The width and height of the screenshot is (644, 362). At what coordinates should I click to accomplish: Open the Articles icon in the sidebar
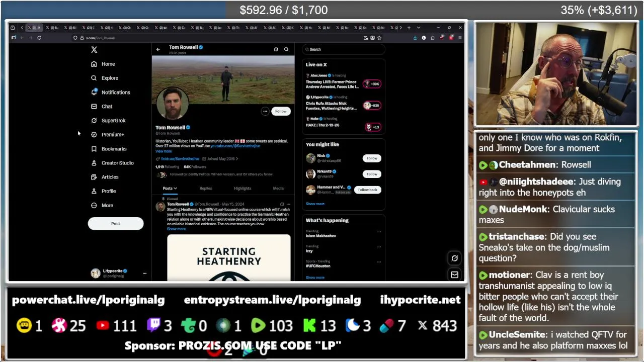point(94,177)
